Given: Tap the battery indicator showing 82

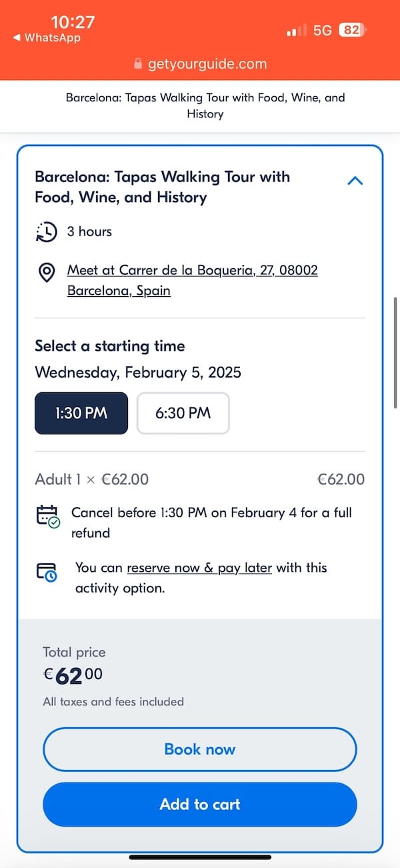Looking at the screenshot, I should (x=351, y=30).
